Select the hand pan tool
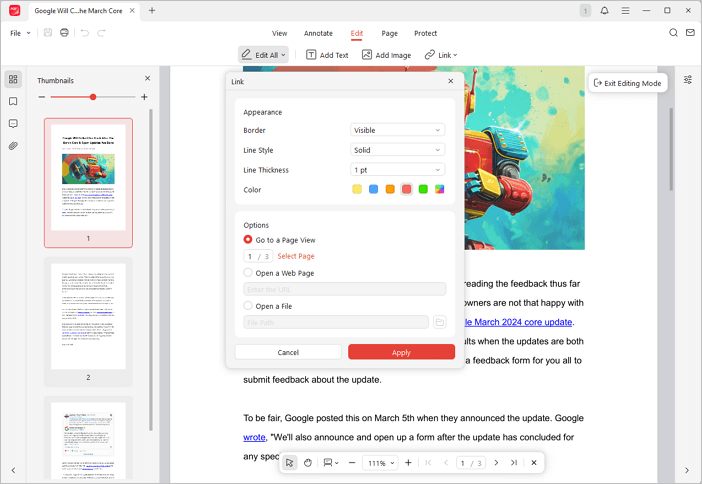702x484 pixels. pos(308,463)
